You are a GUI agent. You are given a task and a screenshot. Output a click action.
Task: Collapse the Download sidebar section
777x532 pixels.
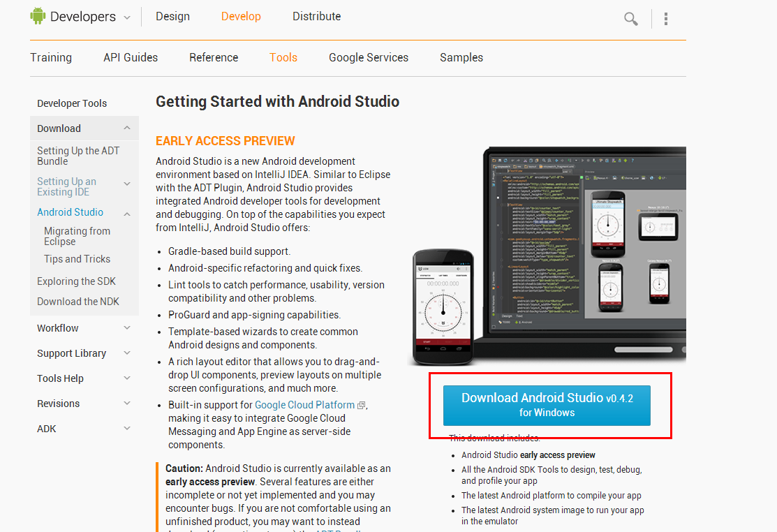tap(126, 128)
